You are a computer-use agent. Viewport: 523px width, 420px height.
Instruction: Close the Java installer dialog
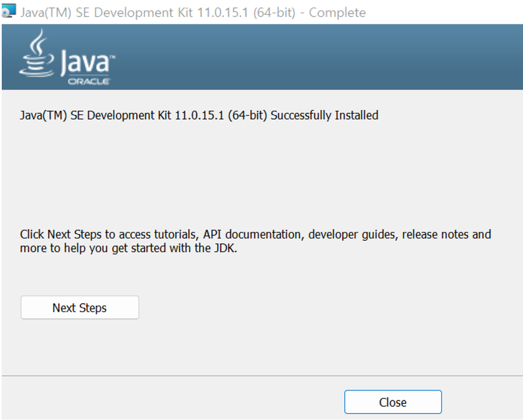393,402
